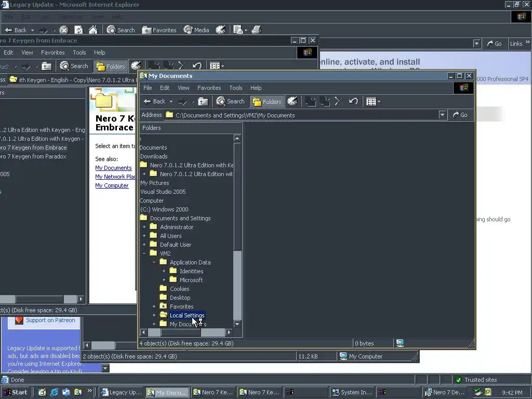Image resolution: width=532 pixels, height=399 pixels.
Task: Click Internet Explorer Stop icon
Action: [x=64, y=30]
